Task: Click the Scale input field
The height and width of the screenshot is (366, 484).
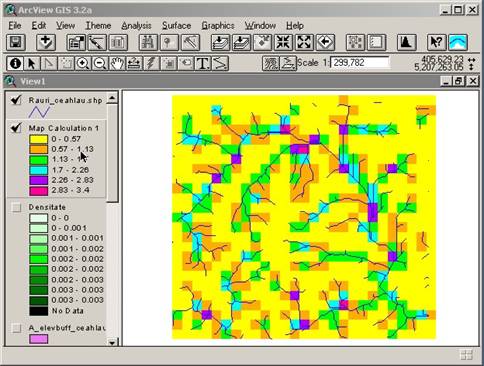Action: tap(360, 62)
